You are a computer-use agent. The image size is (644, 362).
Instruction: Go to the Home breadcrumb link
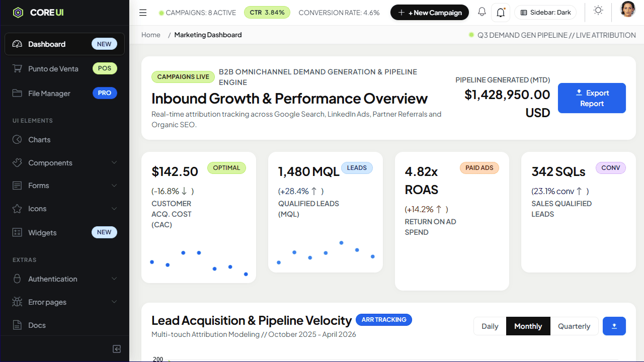coord(151,35)
